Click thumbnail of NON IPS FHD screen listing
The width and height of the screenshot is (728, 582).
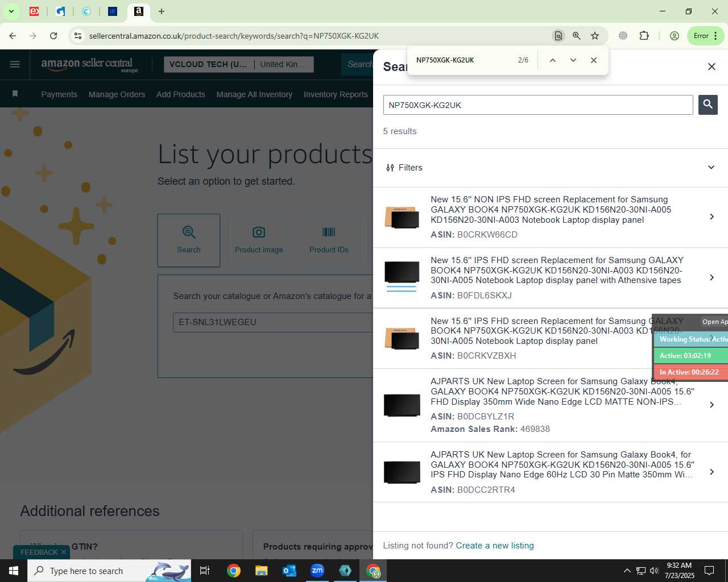click(x=402, y=217)
